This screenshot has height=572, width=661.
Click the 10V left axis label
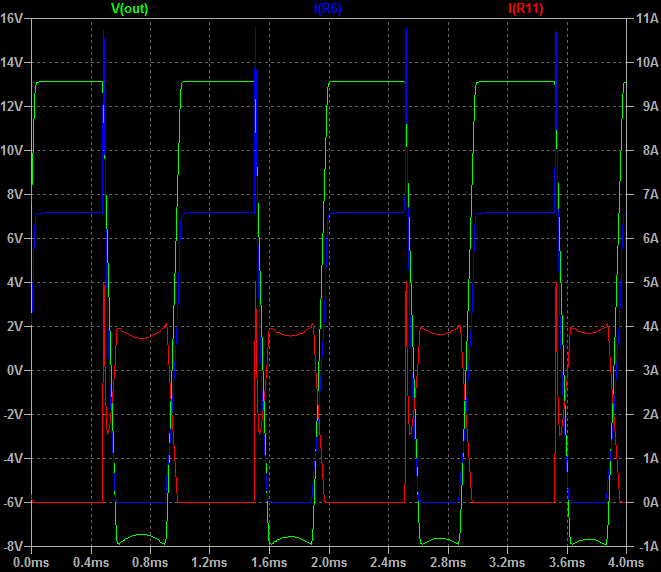pos(11,150)
